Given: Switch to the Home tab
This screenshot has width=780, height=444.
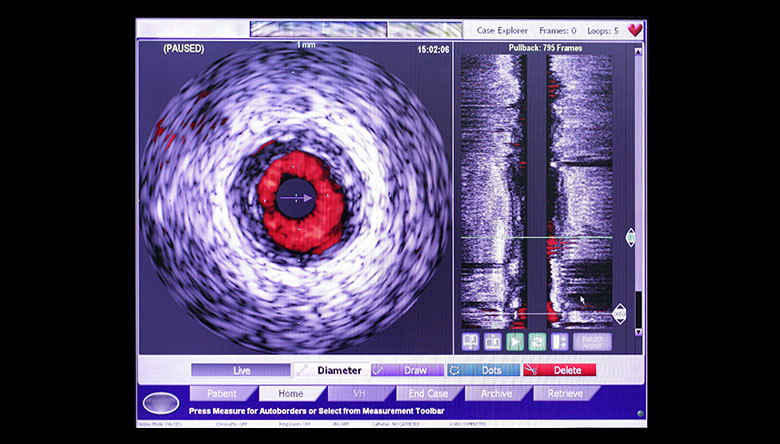Looking at the screenshot, I should point(291,394).
